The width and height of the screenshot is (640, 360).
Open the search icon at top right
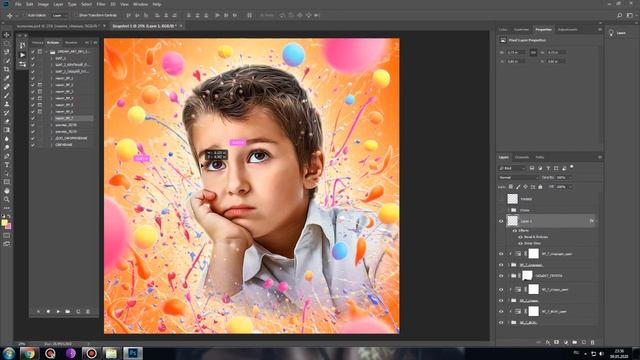pyautogui.click(x=620, y=15)
